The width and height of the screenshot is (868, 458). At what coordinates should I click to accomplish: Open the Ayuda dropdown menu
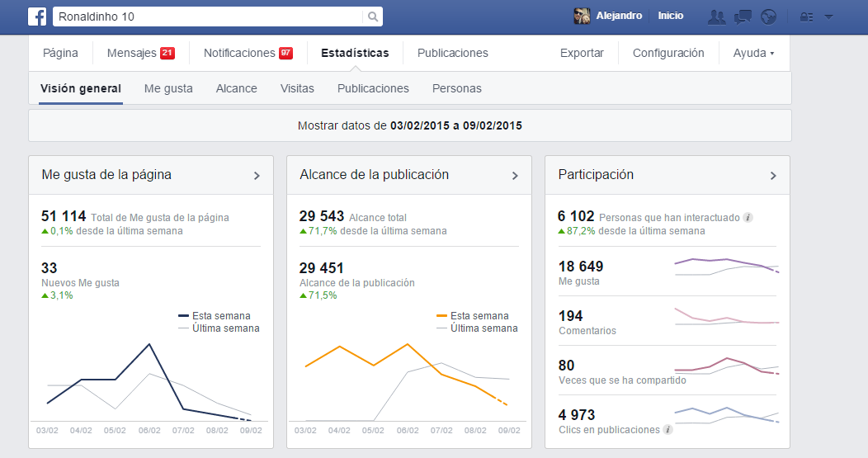point(753,53)
